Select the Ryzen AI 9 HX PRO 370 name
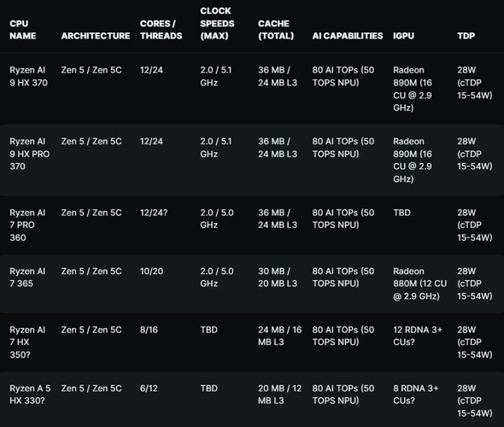 (30, 154)
